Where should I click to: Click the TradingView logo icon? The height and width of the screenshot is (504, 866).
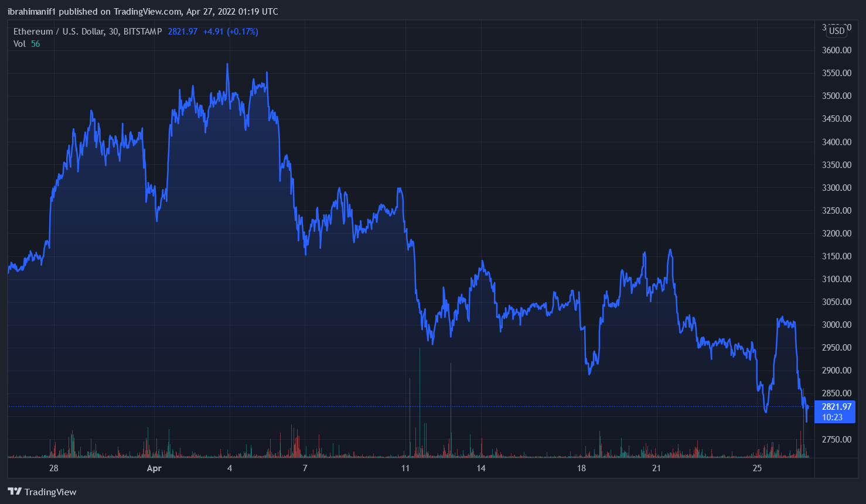[15, 492]
